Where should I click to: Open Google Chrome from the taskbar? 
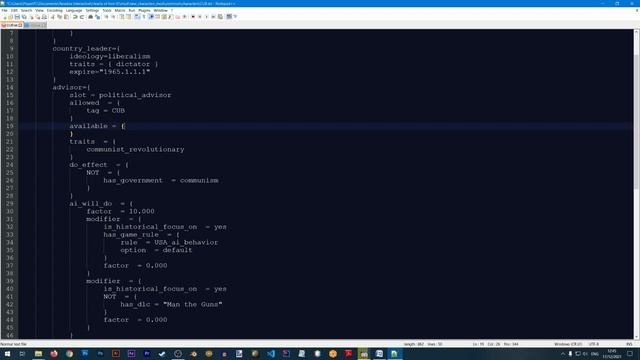pyautogui.click(x=69, y=353)
